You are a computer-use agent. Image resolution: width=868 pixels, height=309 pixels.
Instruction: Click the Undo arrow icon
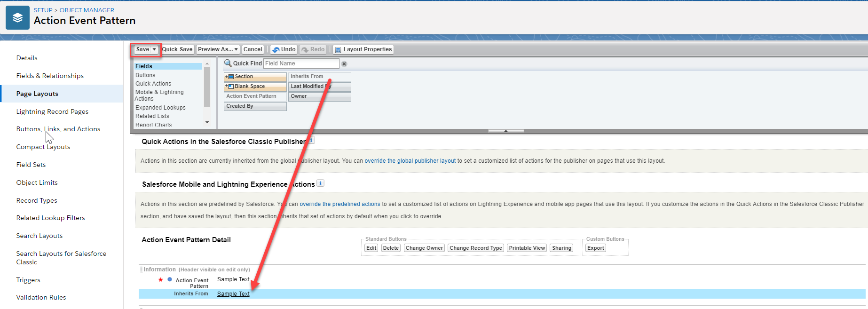(276, 50)
